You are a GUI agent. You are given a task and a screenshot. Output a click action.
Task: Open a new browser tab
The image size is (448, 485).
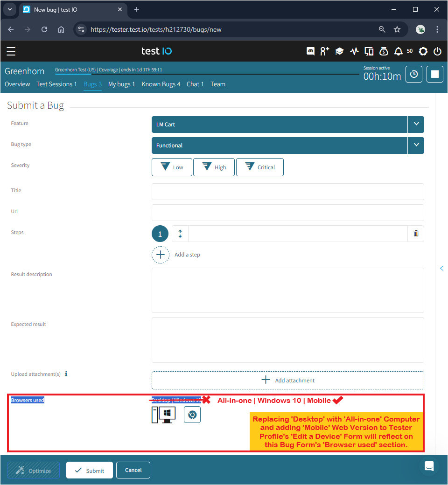click(137, 9)
